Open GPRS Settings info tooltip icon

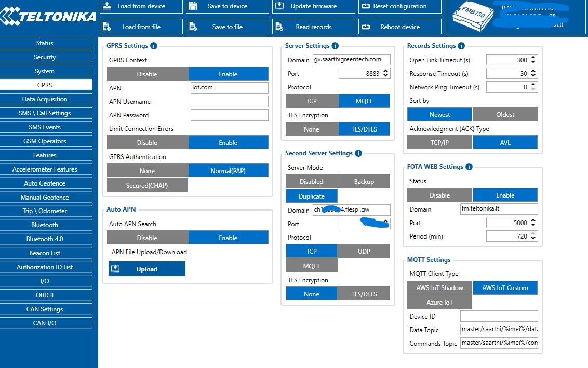pyautogui.click(x=154, y=46)
